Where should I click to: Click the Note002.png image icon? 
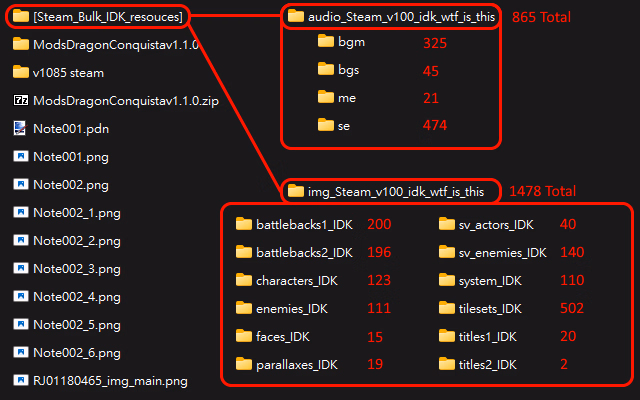coord(21,184)
